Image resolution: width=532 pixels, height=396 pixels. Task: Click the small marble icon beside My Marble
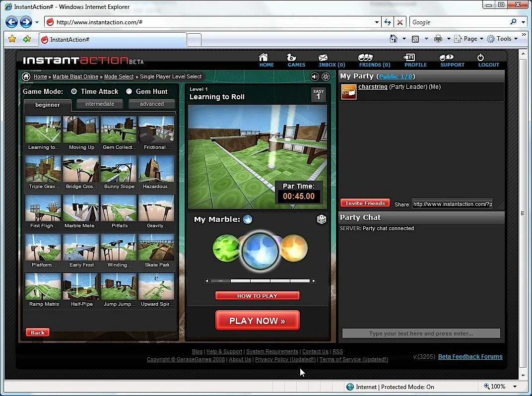tap(248, 219)
